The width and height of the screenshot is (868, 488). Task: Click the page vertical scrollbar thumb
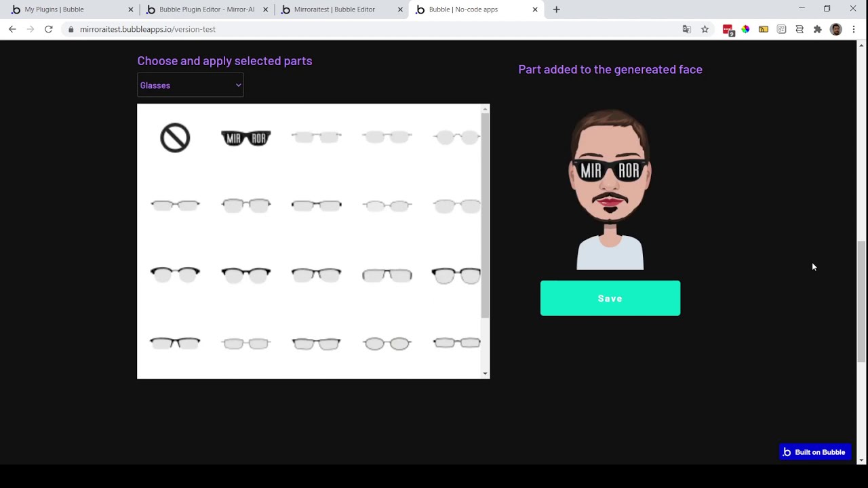861,302
